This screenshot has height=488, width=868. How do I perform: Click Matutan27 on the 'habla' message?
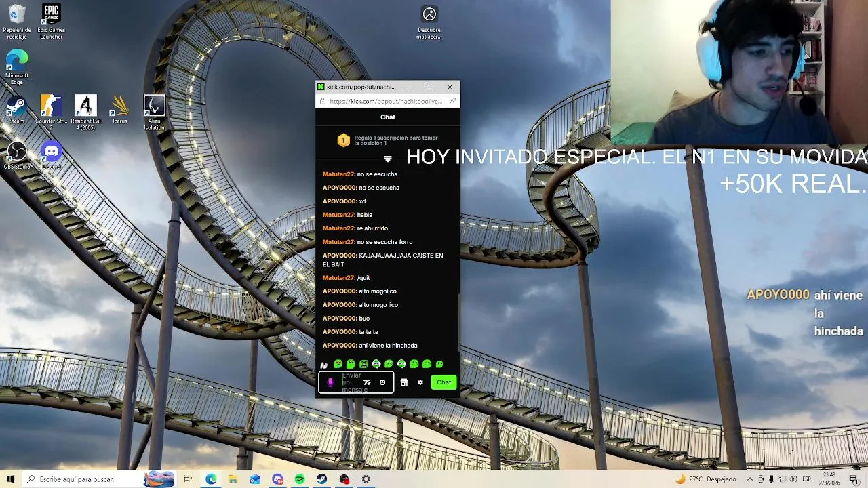coord(338,215)
